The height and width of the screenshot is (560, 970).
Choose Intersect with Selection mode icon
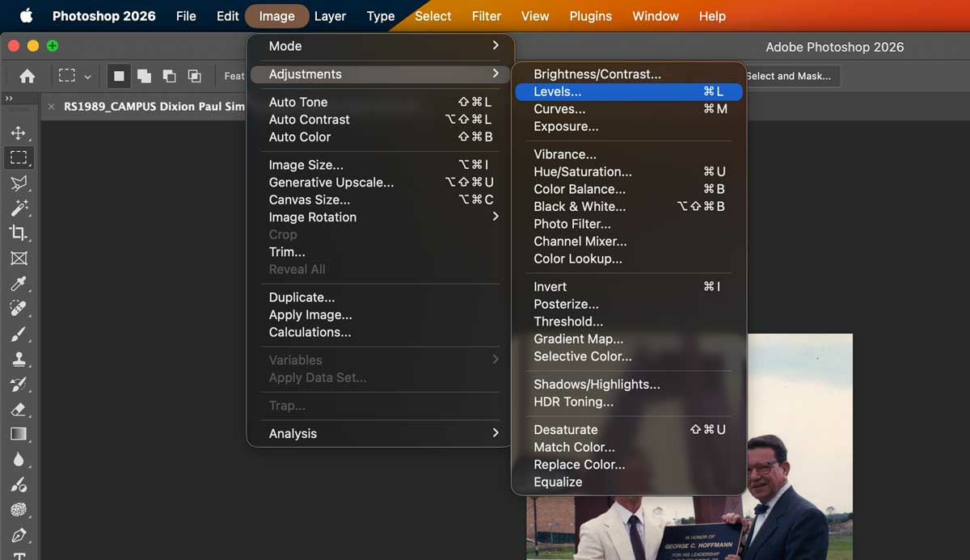(x=194, y=76)
